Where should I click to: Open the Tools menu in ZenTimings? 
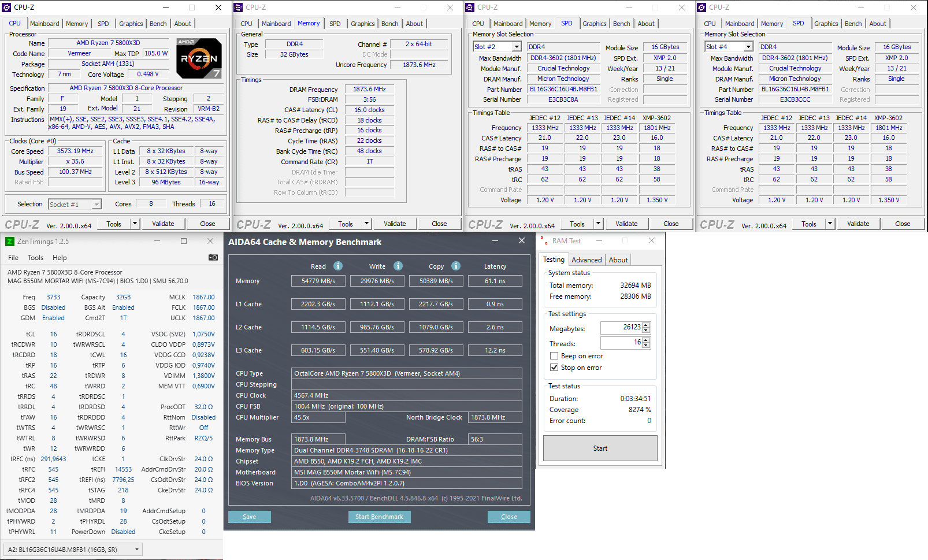(x=35, y=258)
